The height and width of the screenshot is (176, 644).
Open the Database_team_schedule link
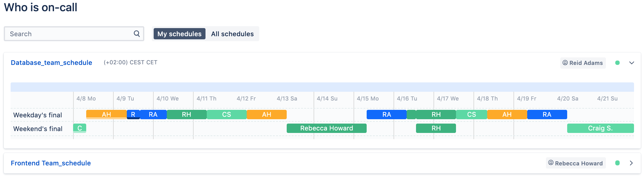pos(52,63)
